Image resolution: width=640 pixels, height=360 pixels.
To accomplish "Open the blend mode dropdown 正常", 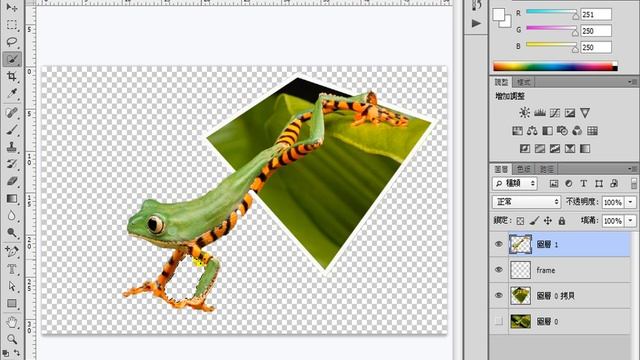I will [x=527, y=202].
